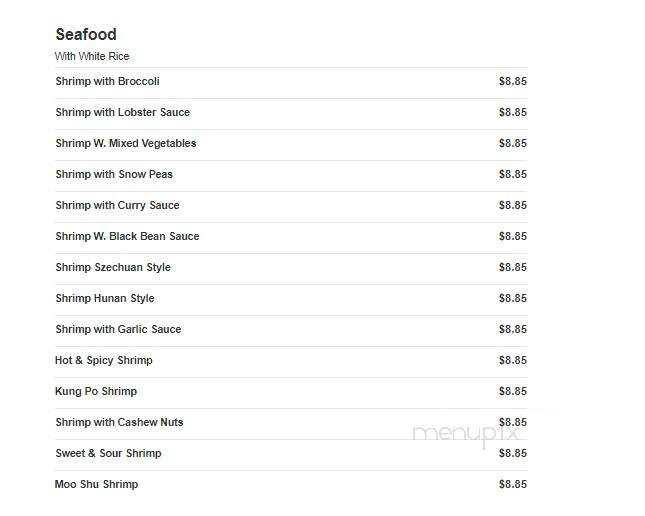Select Shrimp with Garlic Sauce
The image size is (645, 516).
[118, 329]
